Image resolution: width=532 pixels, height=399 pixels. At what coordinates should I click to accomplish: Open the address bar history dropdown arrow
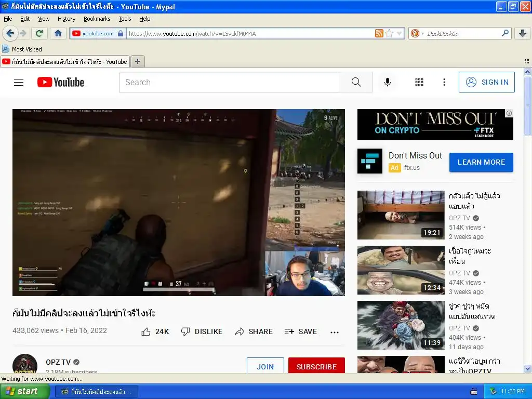(400, 33)
